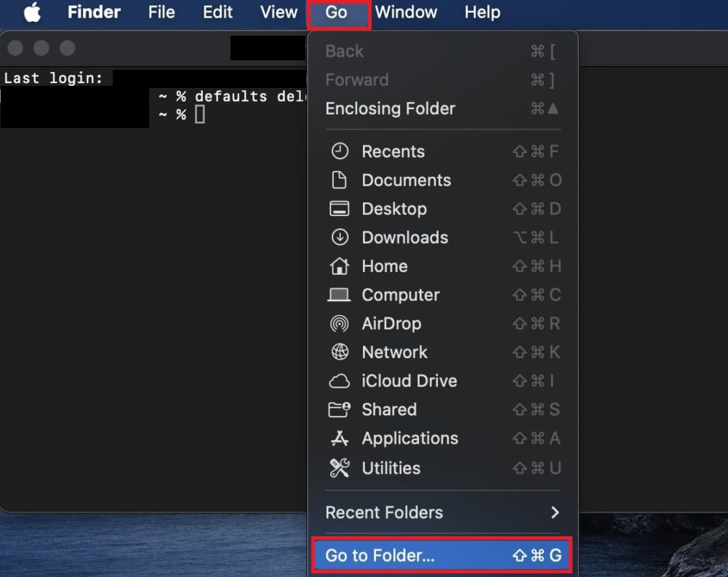Select Computer in the Go menu

tap(442, 295)
